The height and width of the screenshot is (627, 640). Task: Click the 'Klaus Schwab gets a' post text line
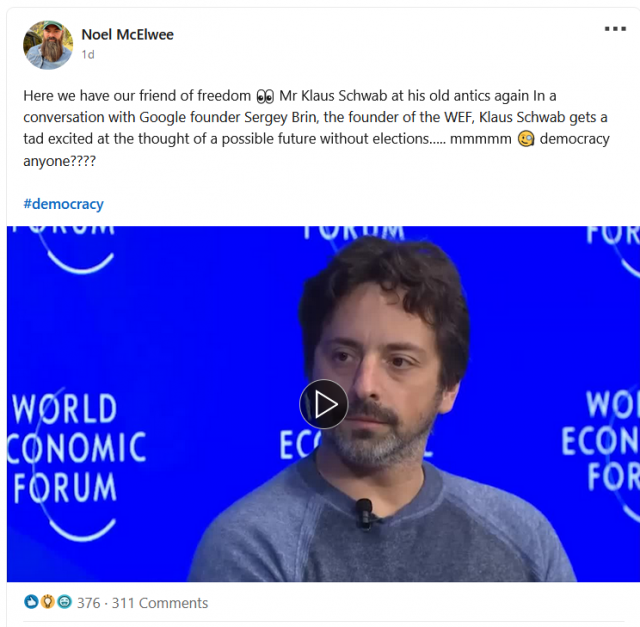[x=543, y=117]
